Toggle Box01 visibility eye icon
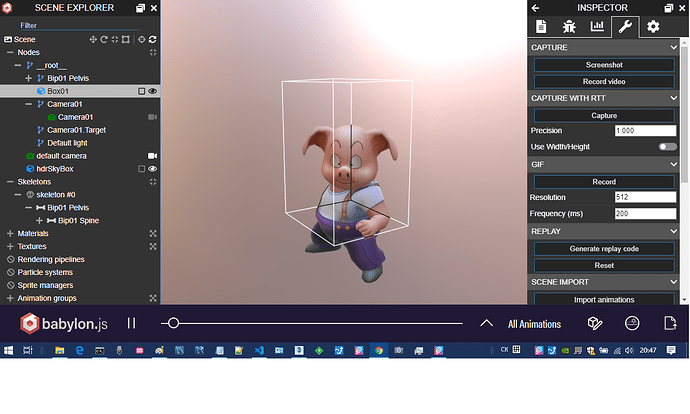The width and height of the screenshot is (690, 414). point(153,92)
